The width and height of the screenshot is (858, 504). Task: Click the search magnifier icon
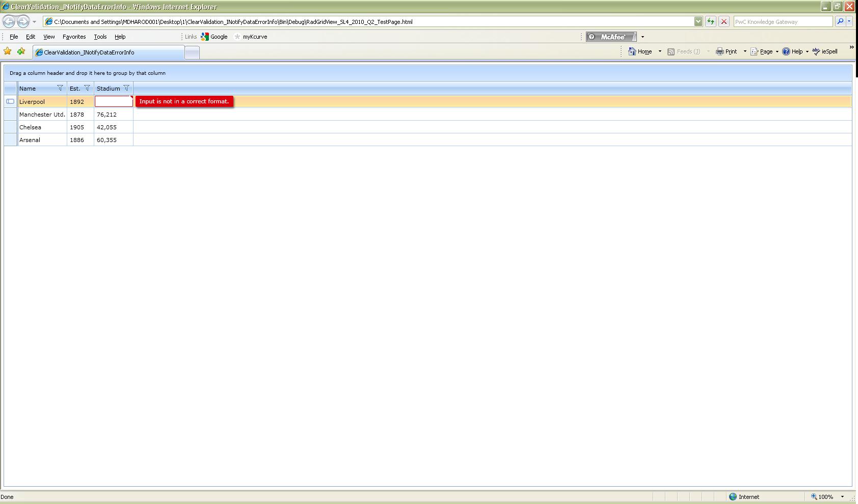(x=840, y=21)
